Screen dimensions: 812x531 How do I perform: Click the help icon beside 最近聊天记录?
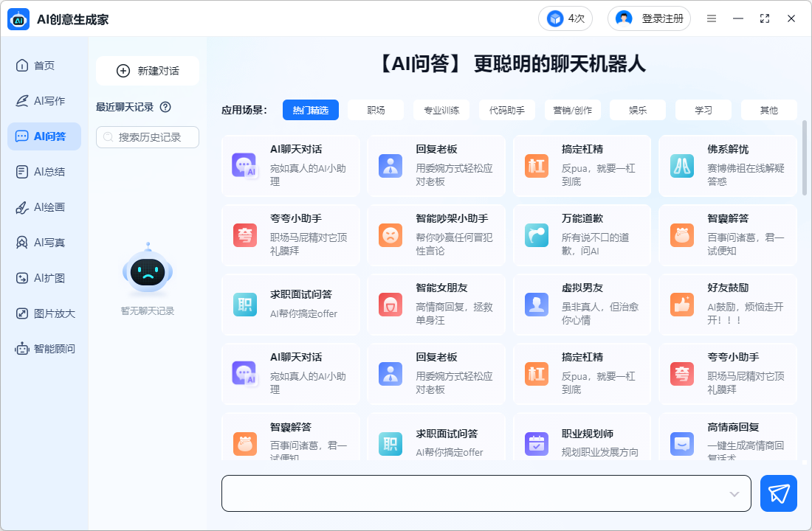165,107
